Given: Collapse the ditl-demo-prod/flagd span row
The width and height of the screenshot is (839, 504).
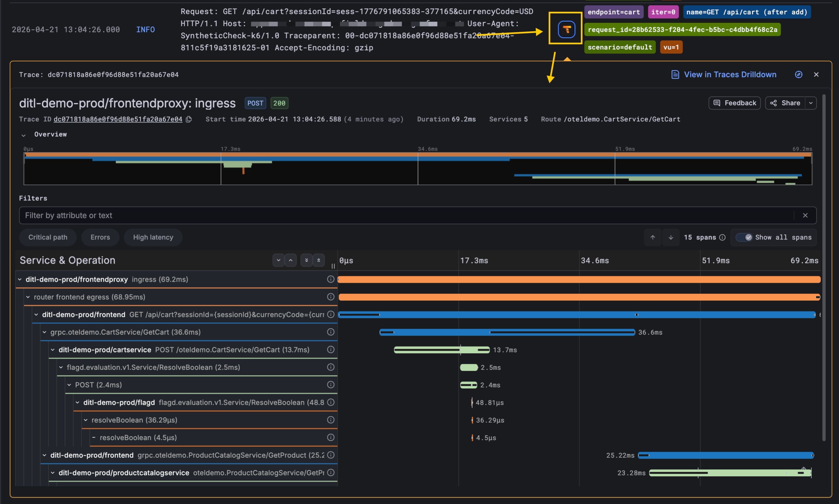Looking at the screenshot, I should point(77,402).
